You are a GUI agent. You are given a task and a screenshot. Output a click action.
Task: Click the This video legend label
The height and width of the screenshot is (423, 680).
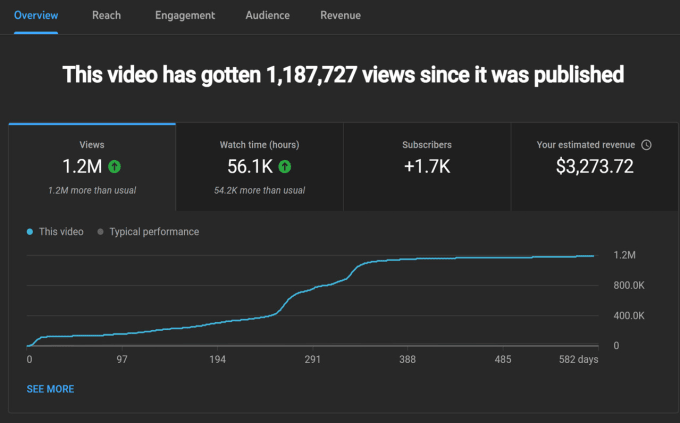61,232
